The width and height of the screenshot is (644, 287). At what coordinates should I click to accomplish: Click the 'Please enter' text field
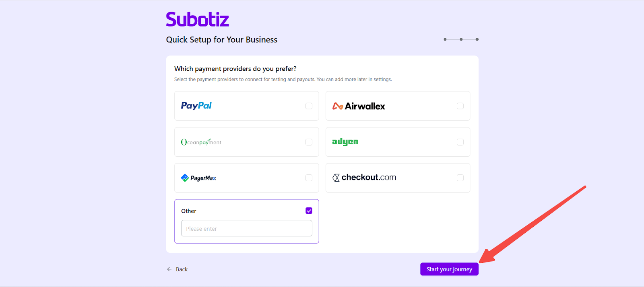point(246,228)
